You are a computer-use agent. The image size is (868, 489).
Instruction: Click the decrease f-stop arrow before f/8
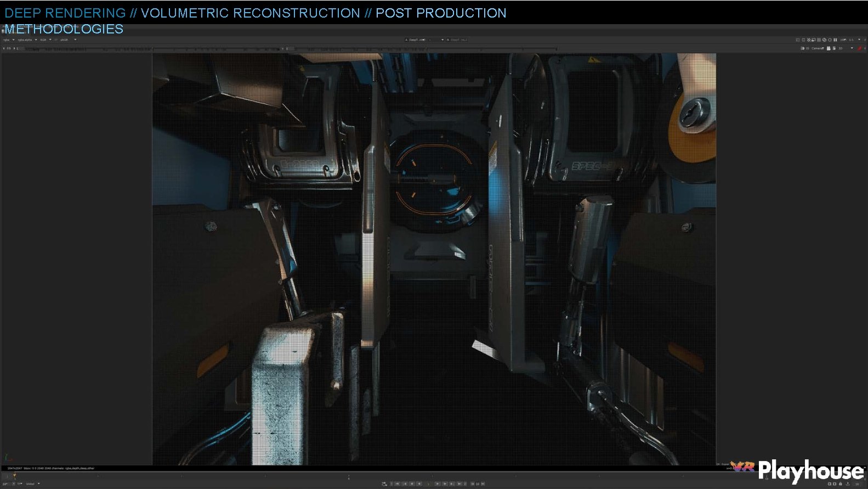(x=4, y=48)
